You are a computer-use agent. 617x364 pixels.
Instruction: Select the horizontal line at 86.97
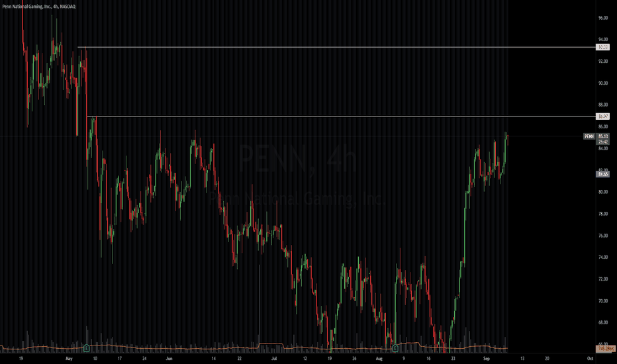click(341, 116)
